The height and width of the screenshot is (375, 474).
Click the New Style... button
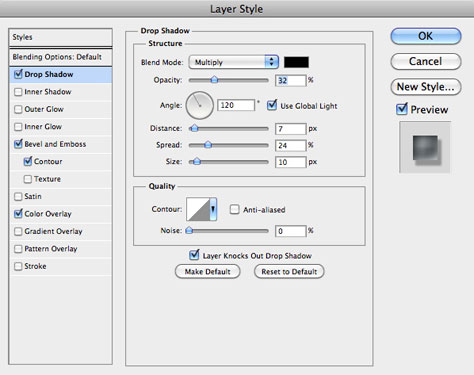(x=426, y=87)
